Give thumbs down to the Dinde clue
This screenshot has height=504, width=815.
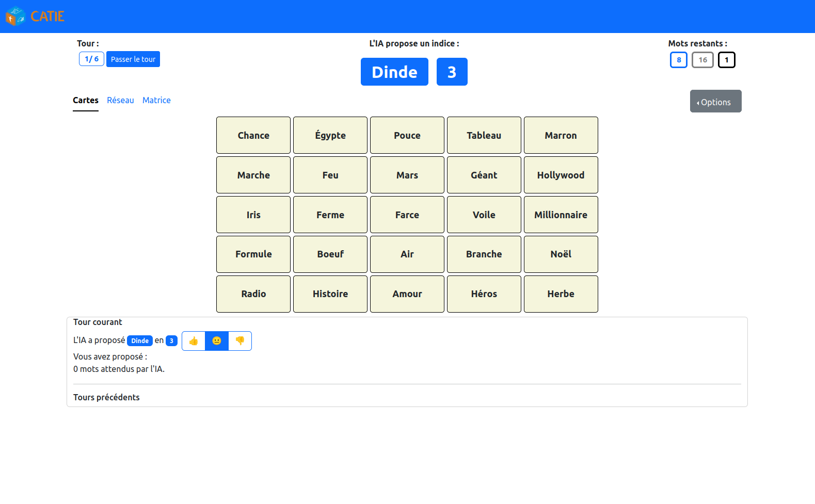[x=240, y=341]
